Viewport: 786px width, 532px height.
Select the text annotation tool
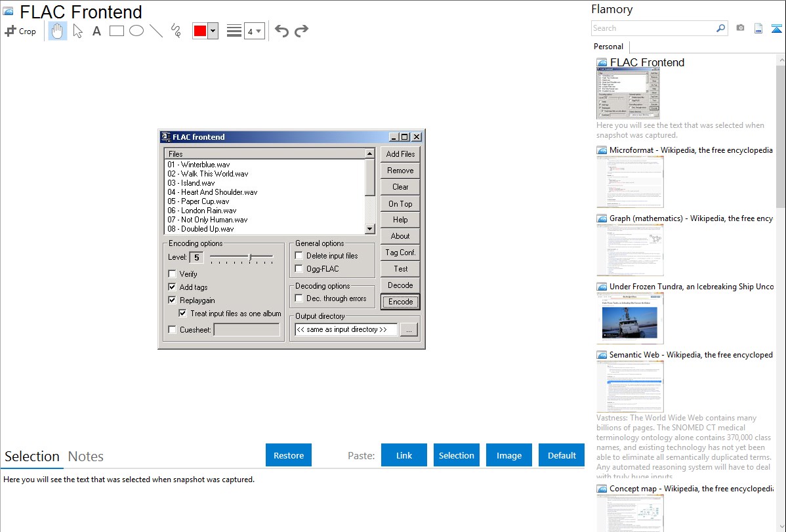(x=96, y=31)
